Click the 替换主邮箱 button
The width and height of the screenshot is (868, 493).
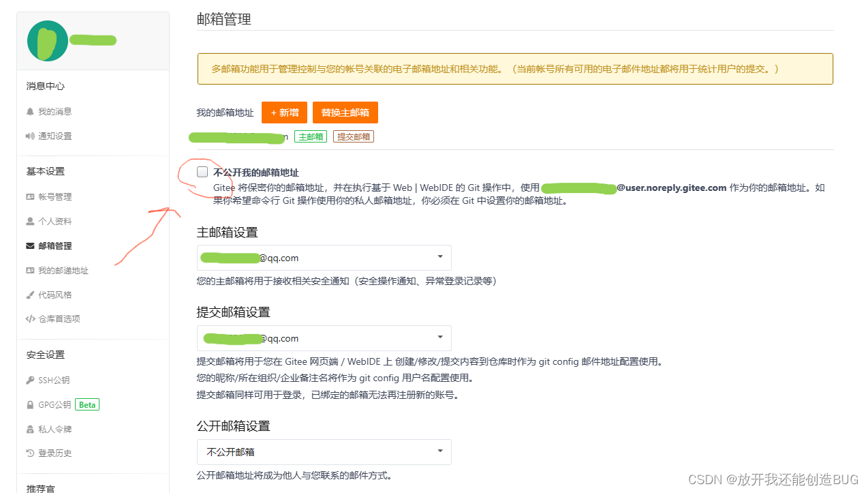pyautogui.click(x=345, y=113)
